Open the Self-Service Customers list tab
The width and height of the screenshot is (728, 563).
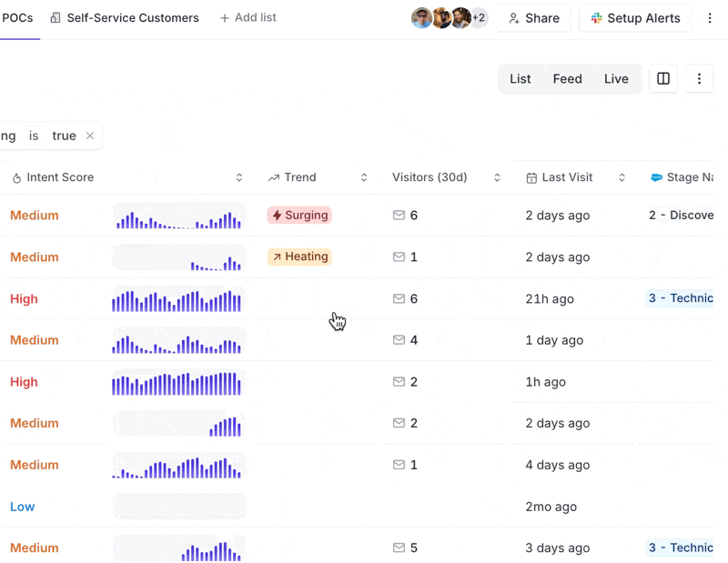point(125,17)
